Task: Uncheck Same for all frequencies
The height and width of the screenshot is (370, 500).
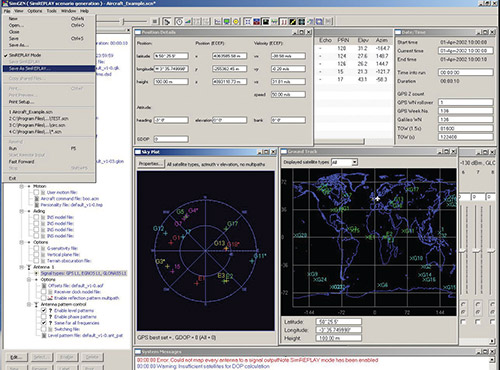Action: click(x=44, y=323)
